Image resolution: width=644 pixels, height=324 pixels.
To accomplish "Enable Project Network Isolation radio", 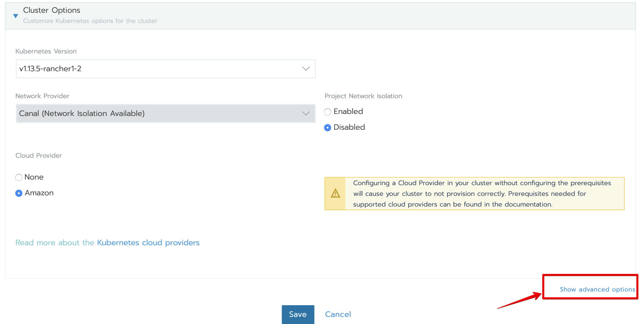I will (328, 112).
